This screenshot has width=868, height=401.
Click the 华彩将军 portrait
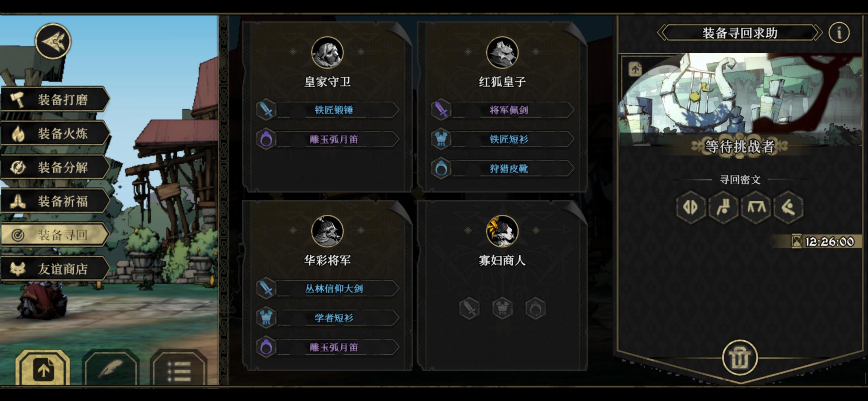pos(327,231)
